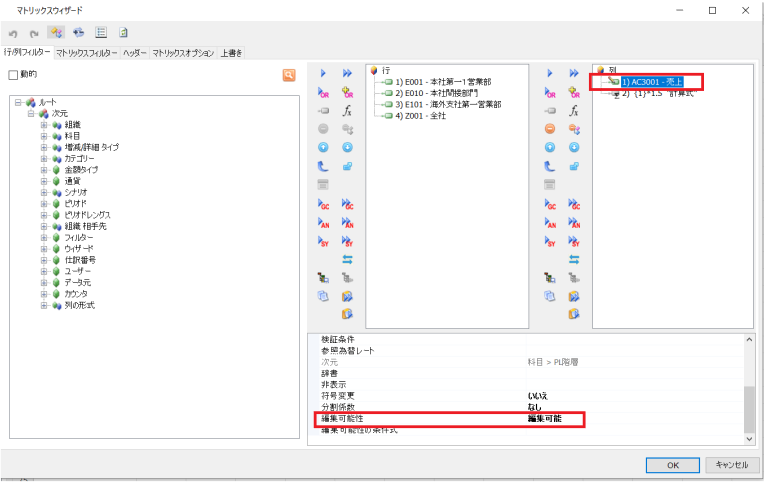Select row E101 - 海外支社第一営業部
Viewport: 766px width, 482px height.
(445, 104)
